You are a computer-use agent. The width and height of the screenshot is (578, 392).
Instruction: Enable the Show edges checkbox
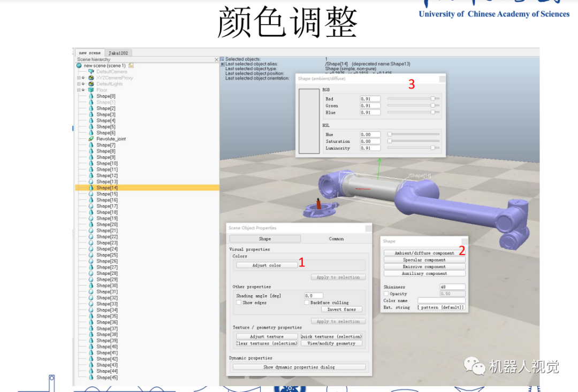(x=238, y=302)
